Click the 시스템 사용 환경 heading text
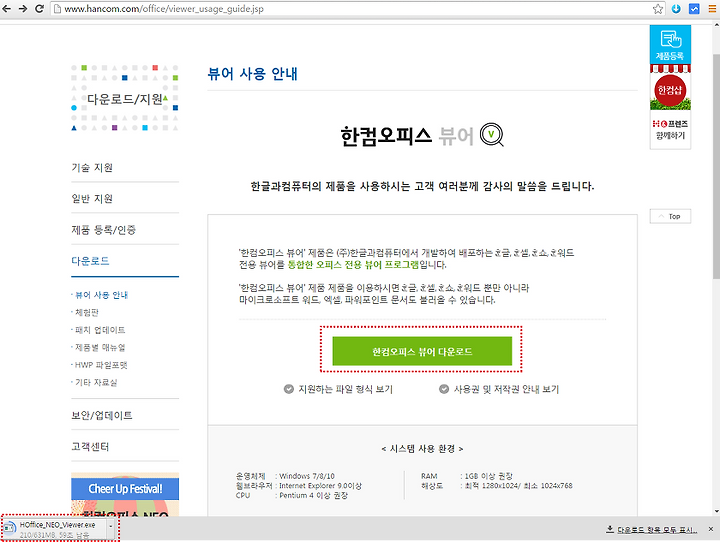This screenshot has width=720, height=542. pyautogui.click(x=422, y=449)
